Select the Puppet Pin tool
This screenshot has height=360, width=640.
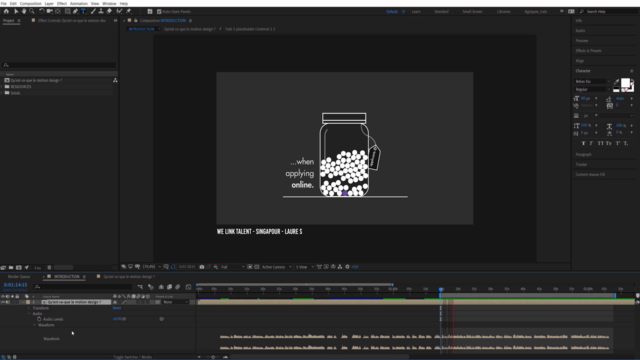129,11
